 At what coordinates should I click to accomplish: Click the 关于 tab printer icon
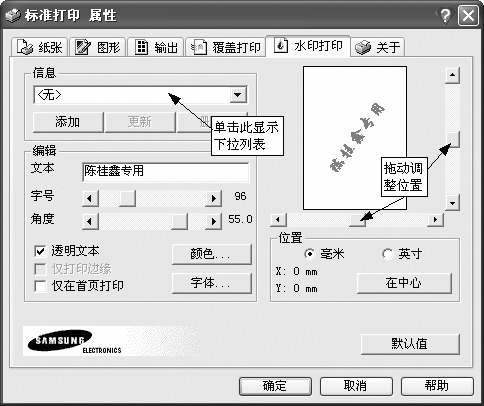pyautogui.click(x=363, y=47)
